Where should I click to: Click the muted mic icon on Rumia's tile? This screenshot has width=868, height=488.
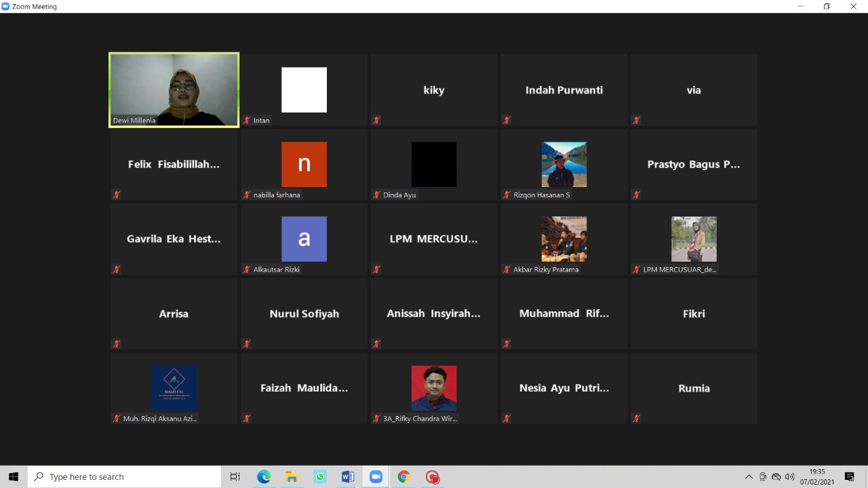click(x=636, y=419)
